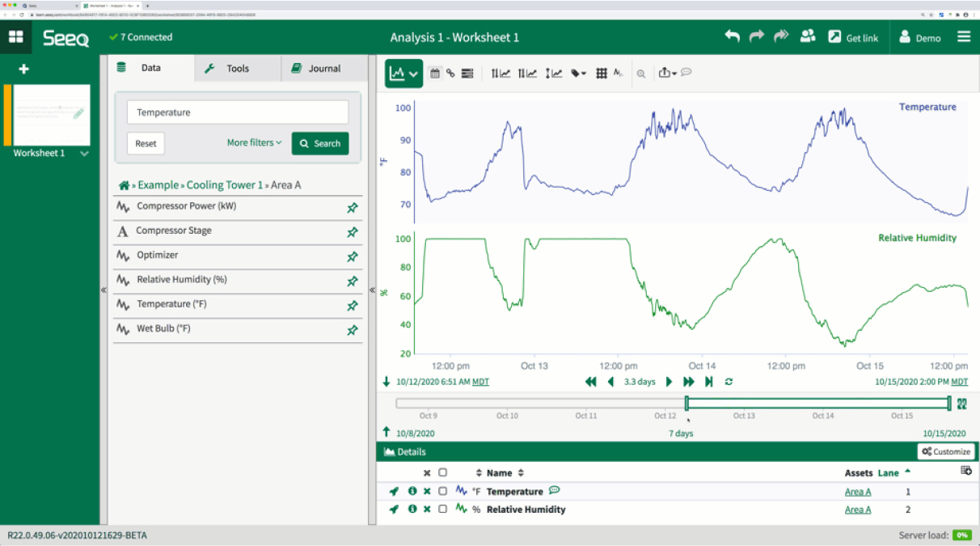Click the chain link toolbar icon

450,73
